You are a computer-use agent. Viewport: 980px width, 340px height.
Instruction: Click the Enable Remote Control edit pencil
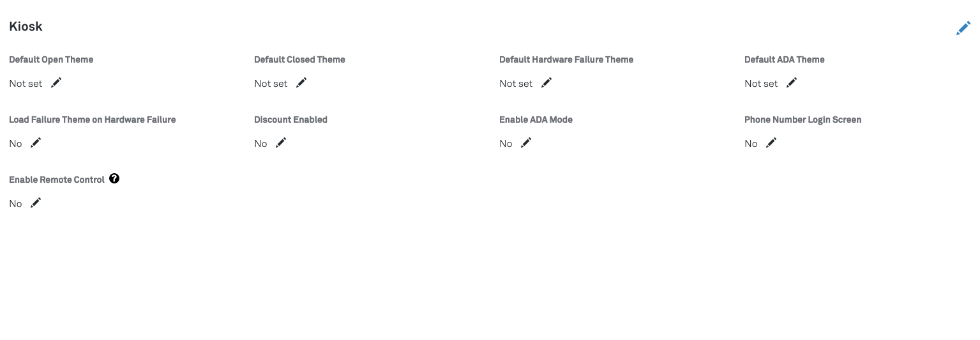36,203
